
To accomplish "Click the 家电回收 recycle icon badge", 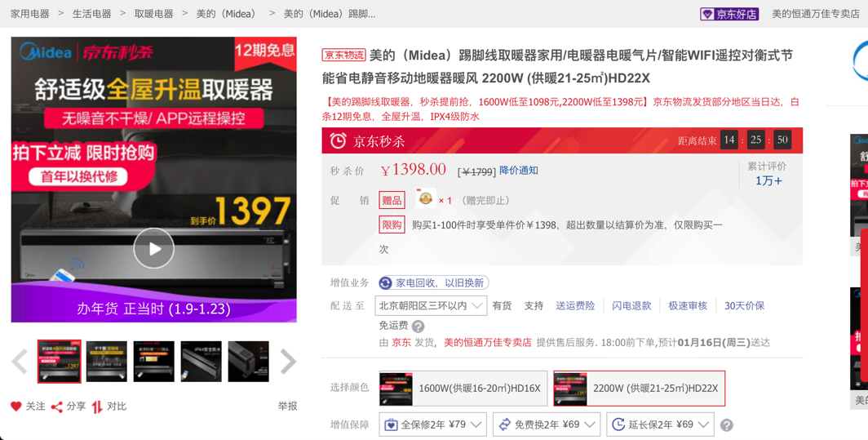I will pyautogui.click(x=385, y=283).
